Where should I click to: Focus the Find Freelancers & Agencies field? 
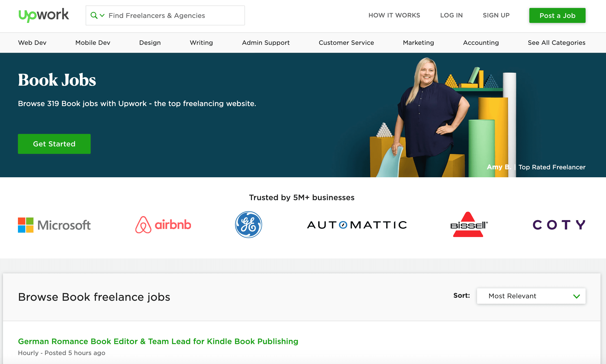pyautogui.click(x=165, y=15)
